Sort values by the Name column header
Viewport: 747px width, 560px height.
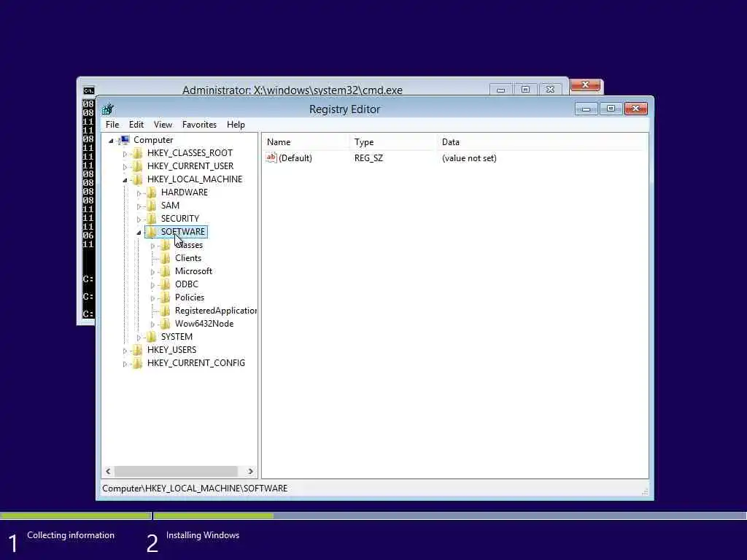tap(306, 142)
